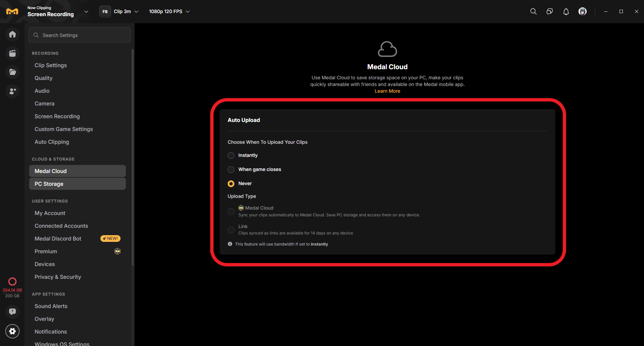Image resolution: width=644 pixels, height=346 pixels.
Task: Open the notifications bell
Action: point(566,12)
